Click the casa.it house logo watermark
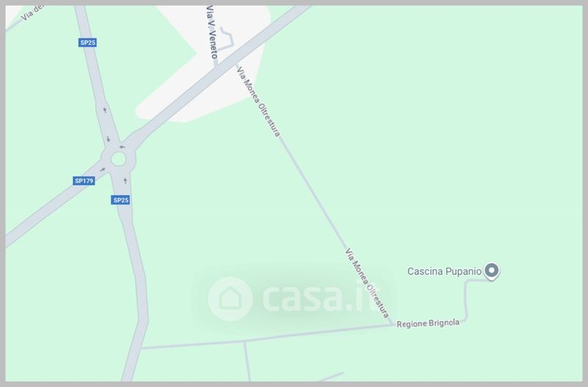 point(230,299)
